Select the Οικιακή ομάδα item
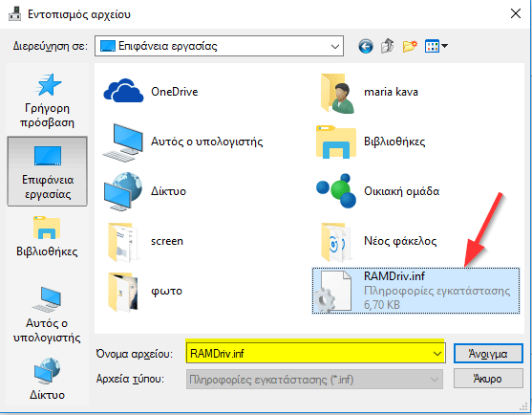The height and width of the screenshot is (415, 532). (x=378, y=191)
